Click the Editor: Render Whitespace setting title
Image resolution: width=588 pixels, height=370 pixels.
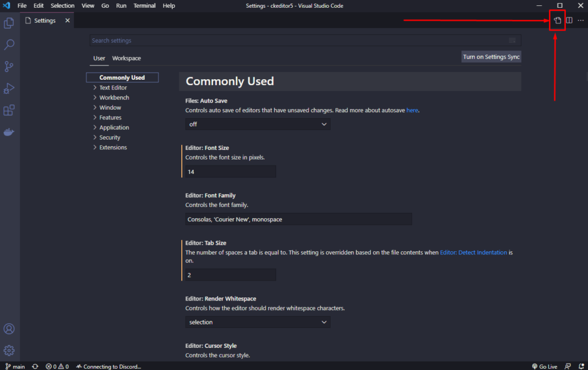tap(221, 299)
